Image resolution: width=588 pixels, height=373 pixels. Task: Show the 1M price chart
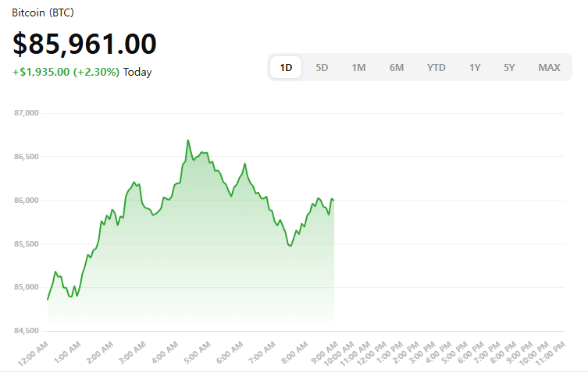point(358,68)
